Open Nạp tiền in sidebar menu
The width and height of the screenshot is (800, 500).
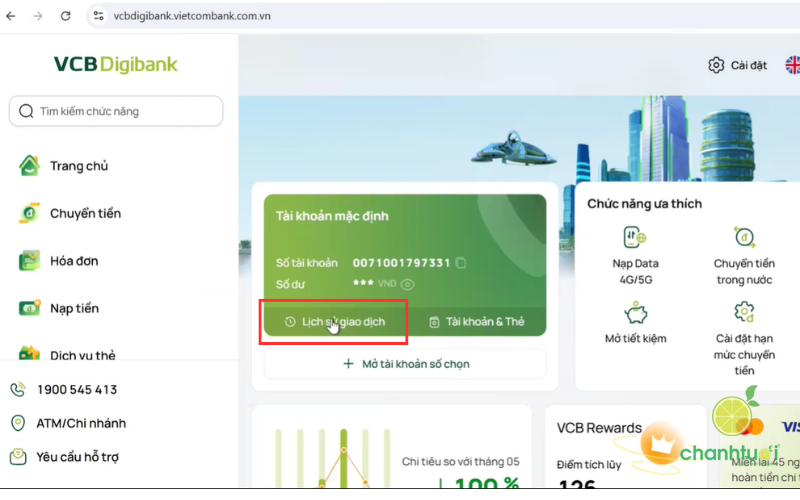click(x=74, y=308)
